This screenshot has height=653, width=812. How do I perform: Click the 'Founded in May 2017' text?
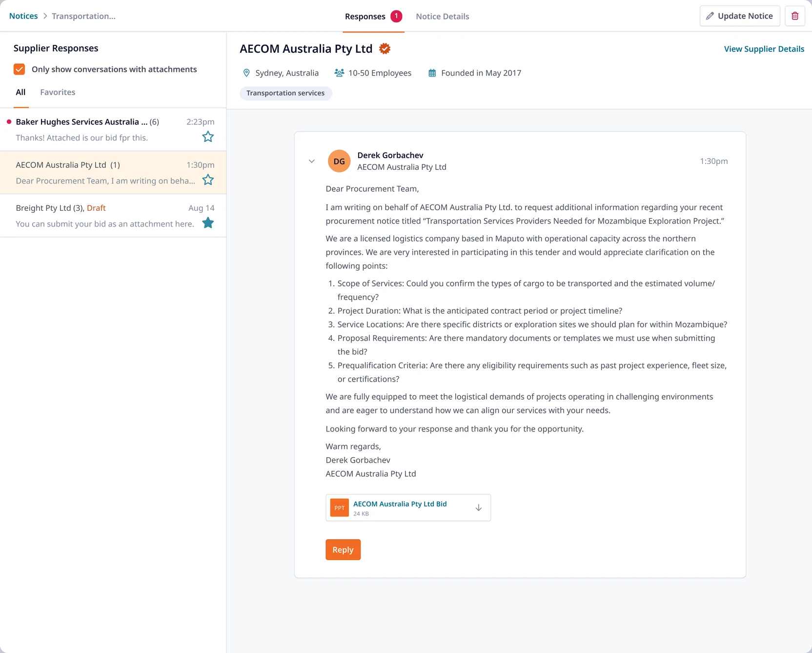481,73
